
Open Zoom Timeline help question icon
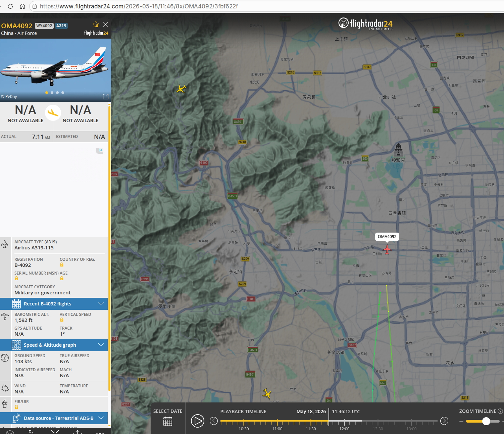[x=500, y=411]
